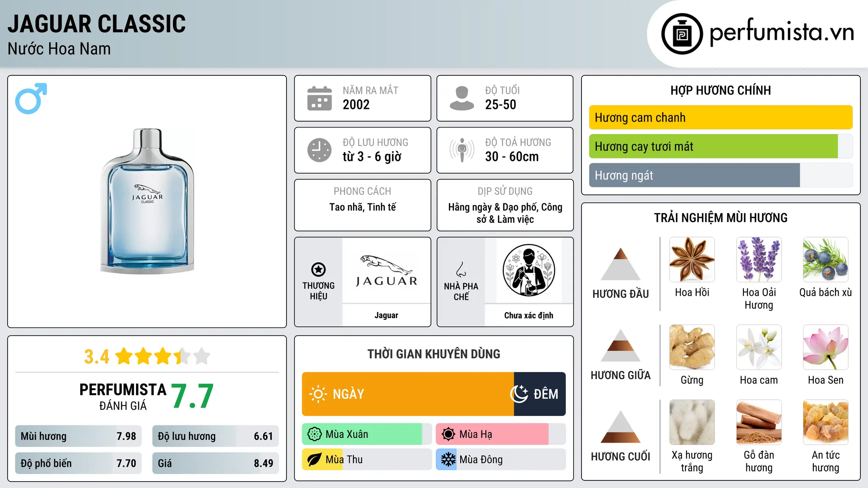Click the five-star rating row

coord(163,356)
